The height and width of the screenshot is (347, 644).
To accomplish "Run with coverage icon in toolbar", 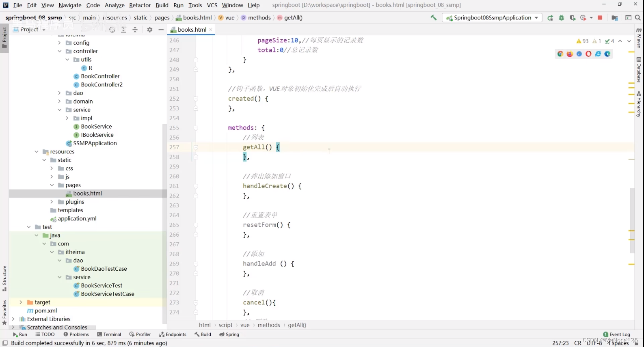I will [573, 18].
